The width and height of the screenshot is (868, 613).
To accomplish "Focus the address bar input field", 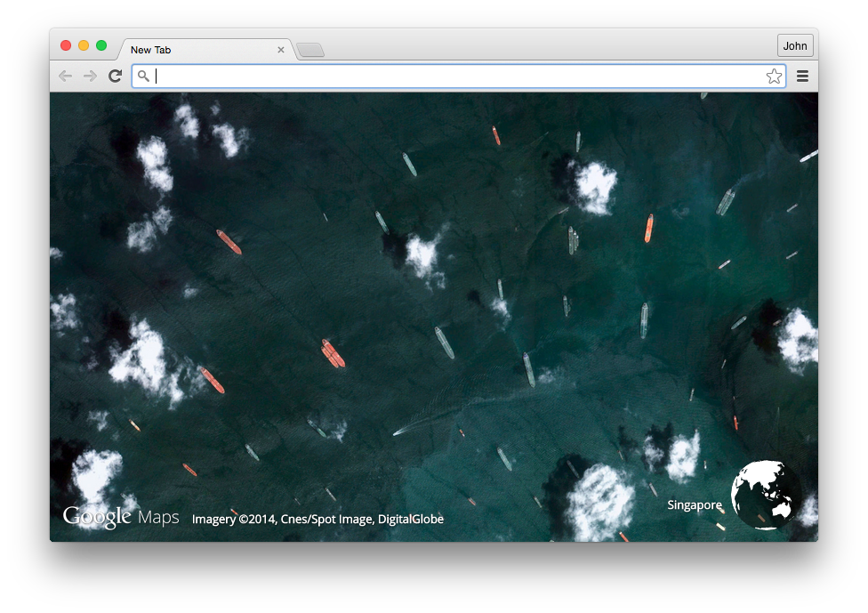I will click(460, 76).
